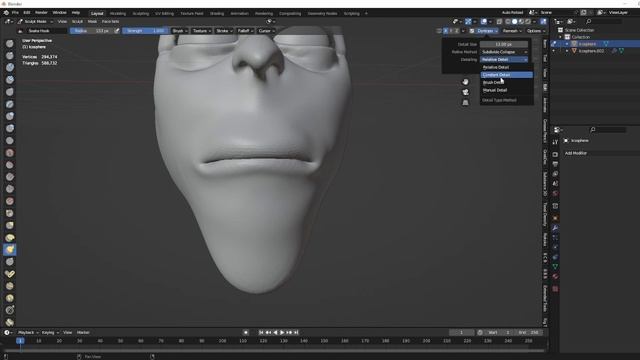Switch to the Texture Paint workspace tab
This screenshot has width=640, height=360.
[192, 13]
